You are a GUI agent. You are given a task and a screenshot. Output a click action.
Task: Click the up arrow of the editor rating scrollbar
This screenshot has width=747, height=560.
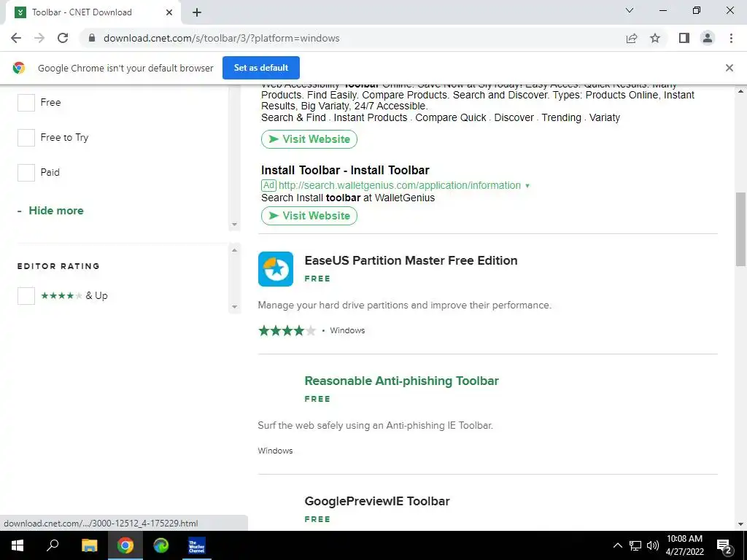(x=234, y=250)
